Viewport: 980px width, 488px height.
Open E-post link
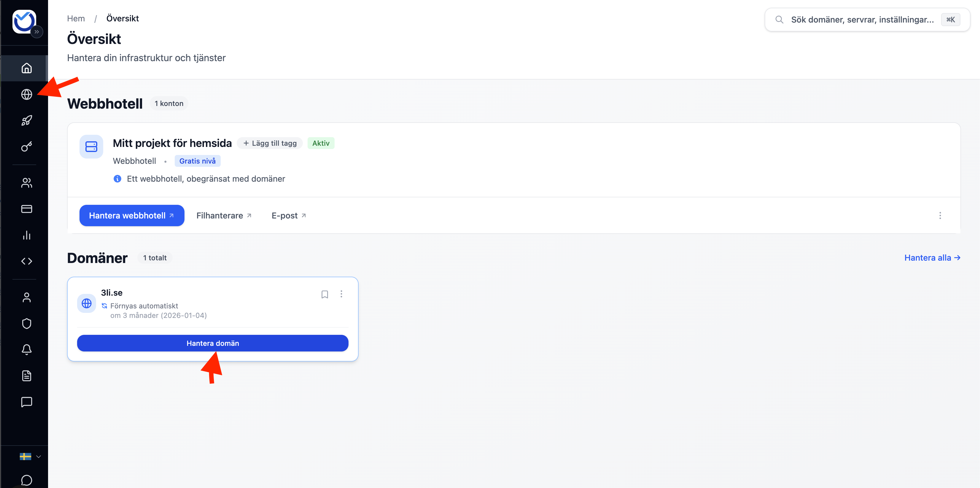[288, 216]
